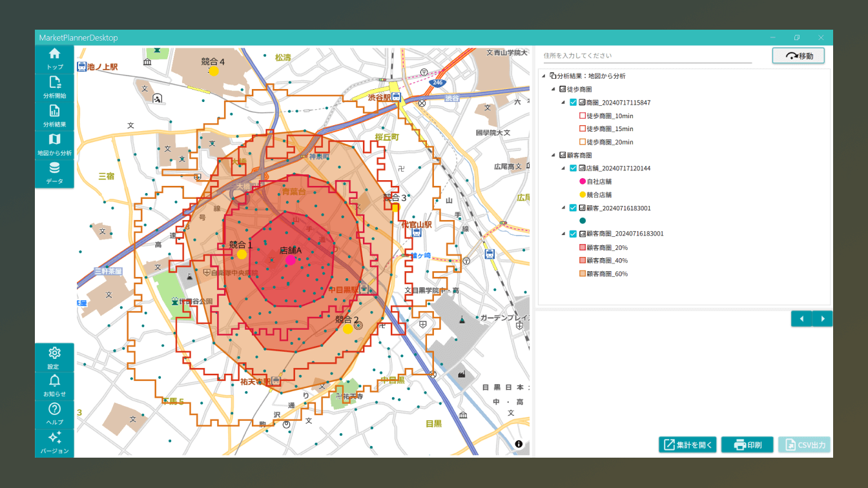The width and height of the screenshot is (868, 488).
Task: Click the 競合2 yellow marker
Action: (x=347, y=329)
